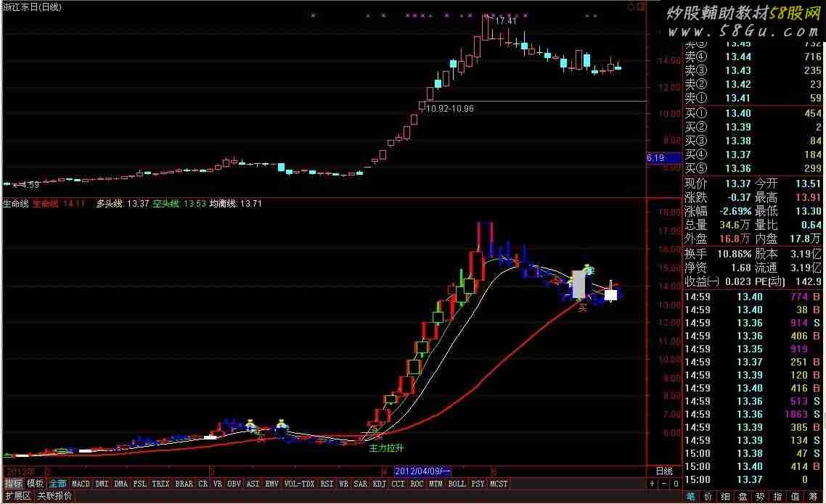Click the 均衡线 13.71 indicator value
The image size is (826, 504).
coord(235,204)
